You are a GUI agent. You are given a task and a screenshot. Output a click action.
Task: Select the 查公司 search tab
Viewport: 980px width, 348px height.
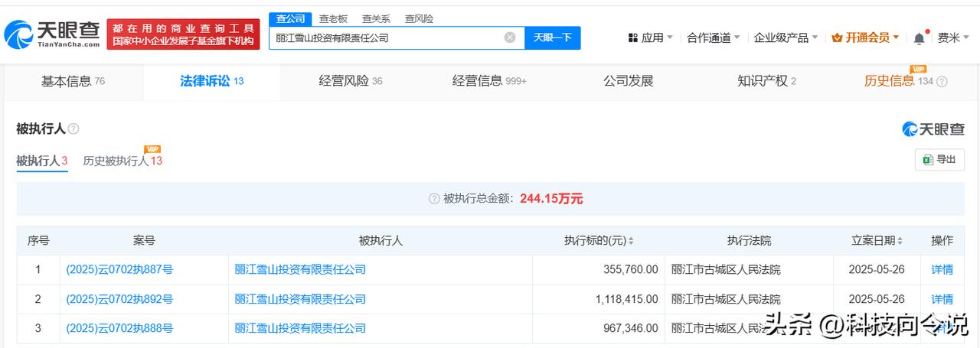tap(290, 18)
